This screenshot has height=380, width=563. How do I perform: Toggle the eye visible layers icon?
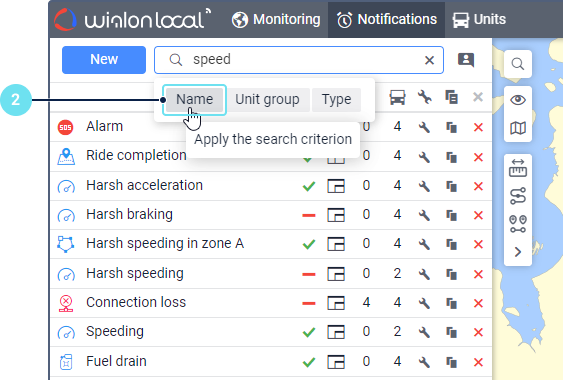[518, 99]
